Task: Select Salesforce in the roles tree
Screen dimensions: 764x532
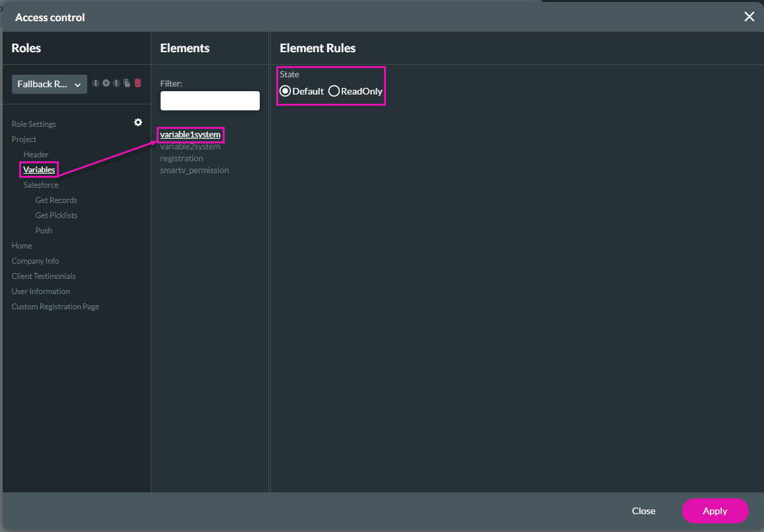Action: pyautogui.click(x=41, y=185)
